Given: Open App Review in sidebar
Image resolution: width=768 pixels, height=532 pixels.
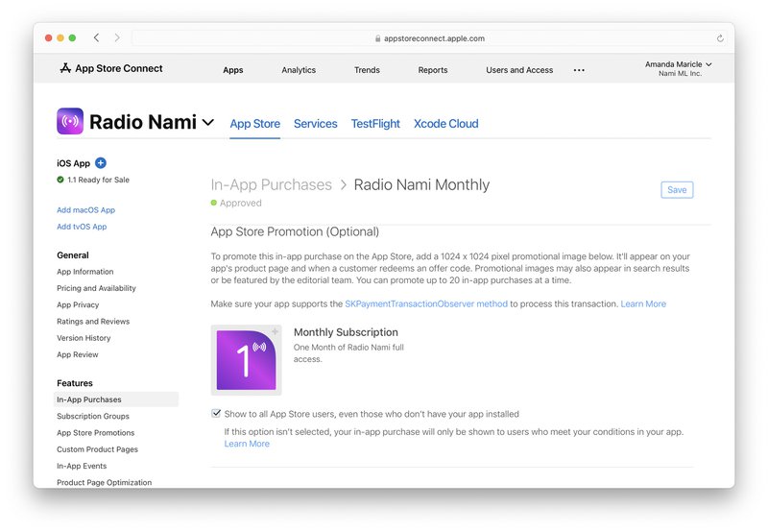Looking at the screenshot, I should click(x=78, y=355).
